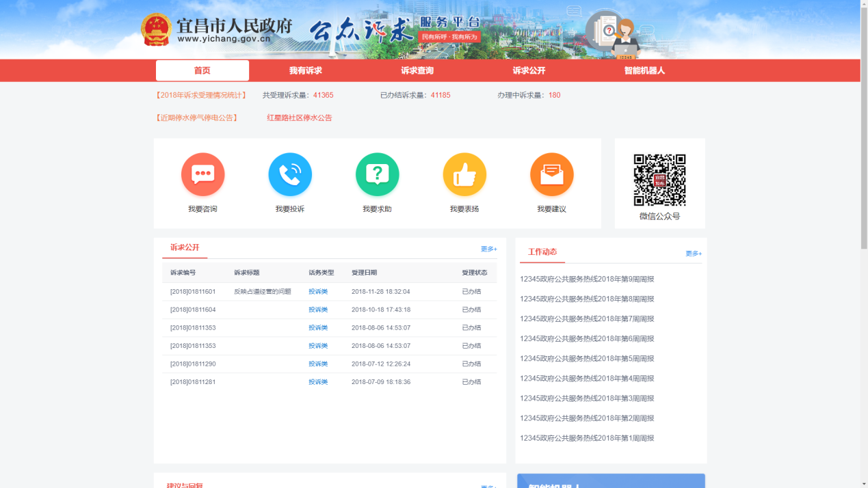Click the 诉求标题 column header
Screen dimensions: 868x488
click(x=247, y=273)
